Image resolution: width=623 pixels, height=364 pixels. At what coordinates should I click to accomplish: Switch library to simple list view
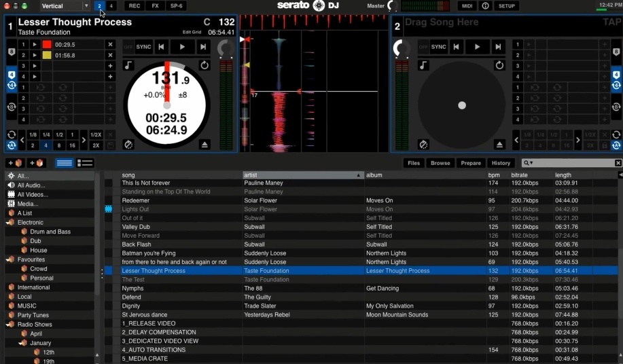pyautogui.click(x=65, y=163)
